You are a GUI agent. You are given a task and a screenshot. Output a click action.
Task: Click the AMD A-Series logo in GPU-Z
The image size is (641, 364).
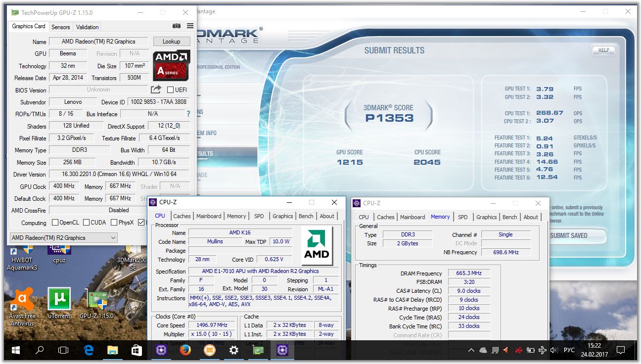click(171, 66)
